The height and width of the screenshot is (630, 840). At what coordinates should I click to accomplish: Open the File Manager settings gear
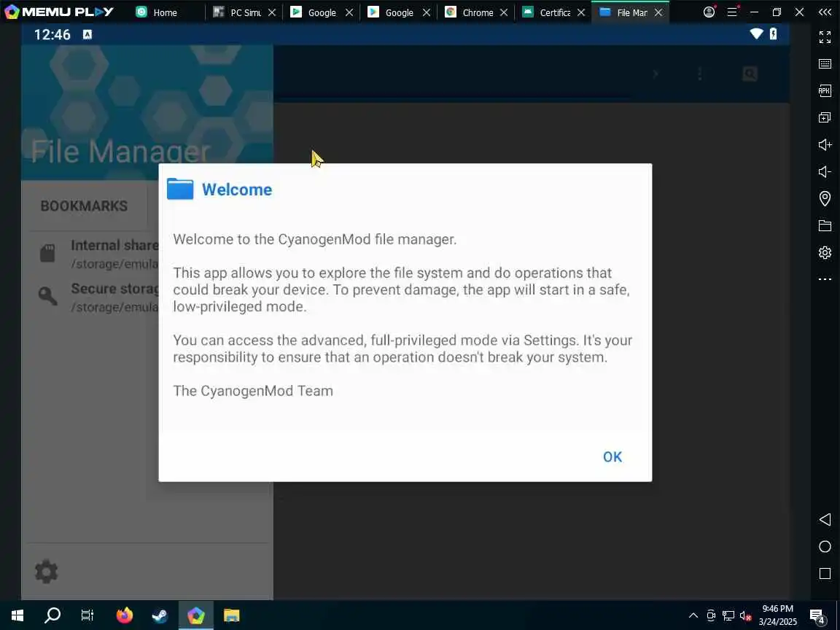click(x=47, y=572)
